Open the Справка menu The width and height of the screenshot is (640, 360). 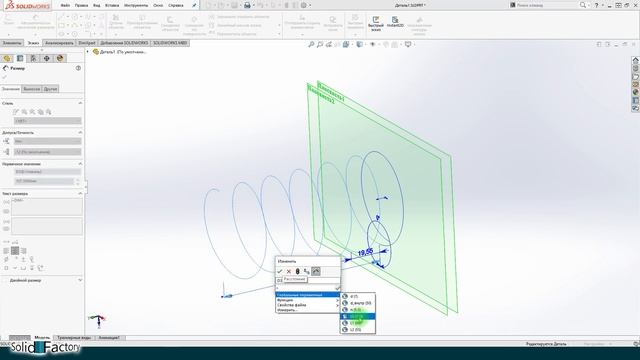click(176, 6)
